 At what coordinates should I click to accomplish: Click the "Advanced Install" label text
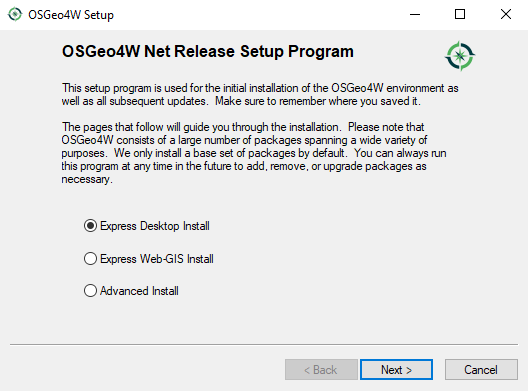tap(139, 291)
